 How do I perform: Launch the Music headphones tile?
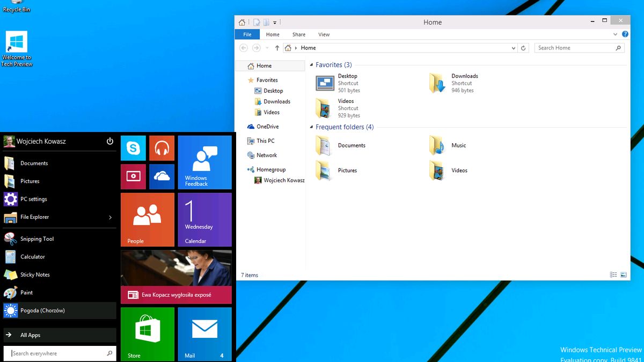[x=162, y=149]
